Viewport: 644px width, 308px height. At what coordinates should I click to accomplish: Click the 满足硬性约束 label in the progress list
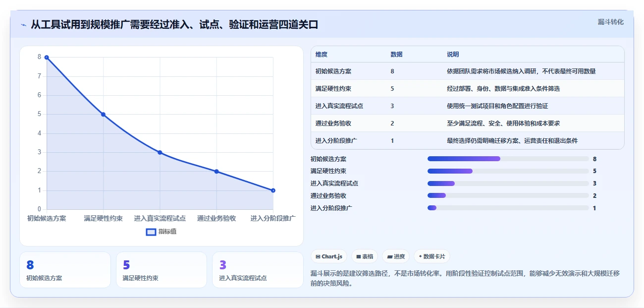click(x=328, y=171)
